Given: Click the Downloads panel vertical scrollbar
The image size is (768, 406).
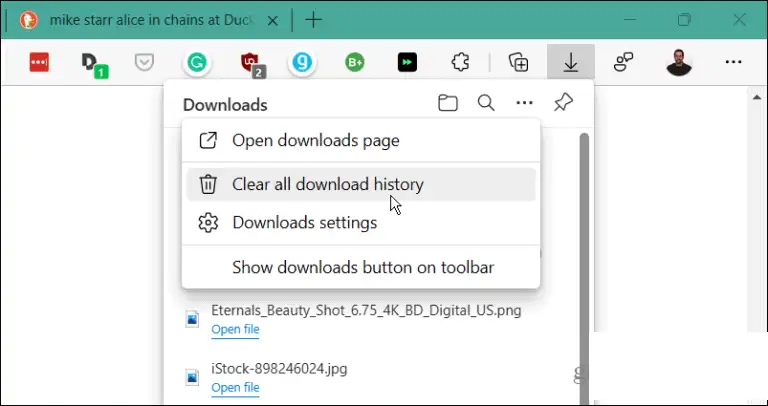Looking at the screenshot, I should tap(584, 268).
